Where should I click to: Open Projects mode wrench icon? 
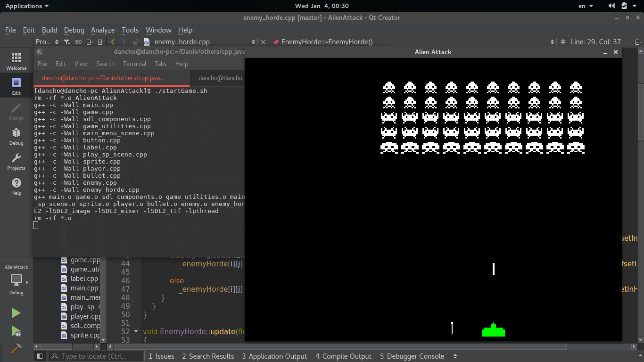coord(16,161)
